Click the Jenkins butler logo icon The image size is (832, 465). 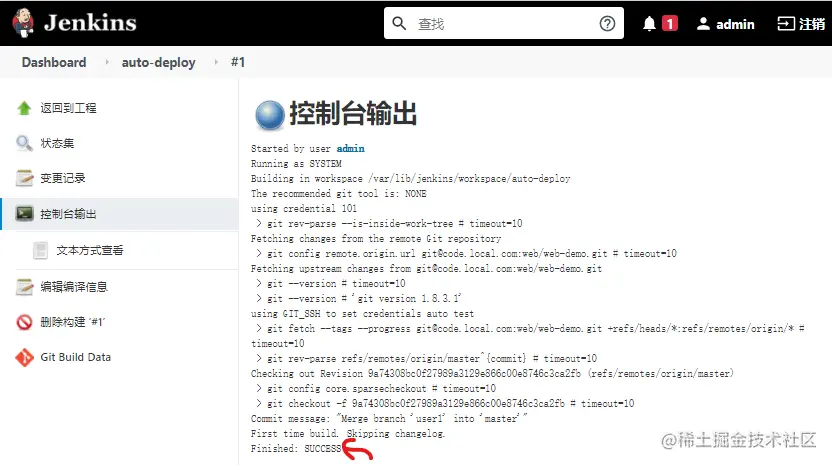coord(23,23)
